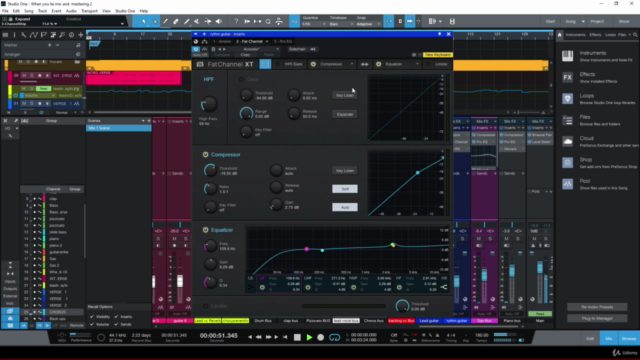640x360 pixels.
Task: Open the Timebase Bars dropdown
Action: (x=341, y=24)
